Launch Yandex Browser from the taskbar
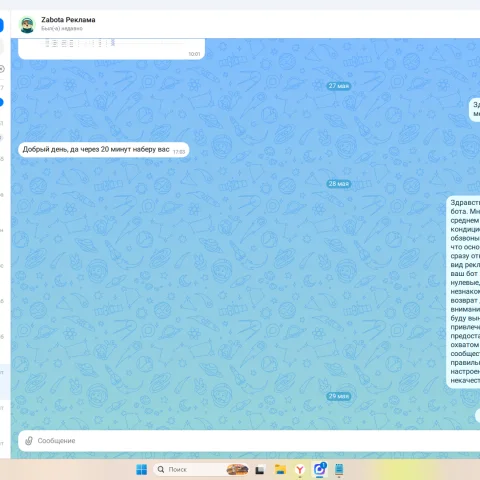The width and height of the screenshot is (480, 480). 300,470
